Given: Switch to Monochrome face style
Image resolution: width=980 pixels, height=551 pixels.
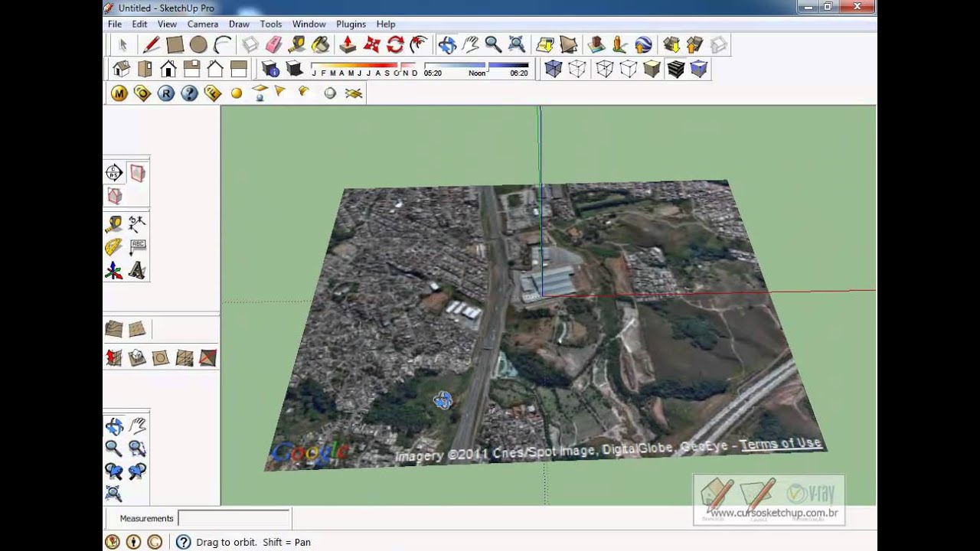Looking at the screenshot, I should [x=698, y=70].
